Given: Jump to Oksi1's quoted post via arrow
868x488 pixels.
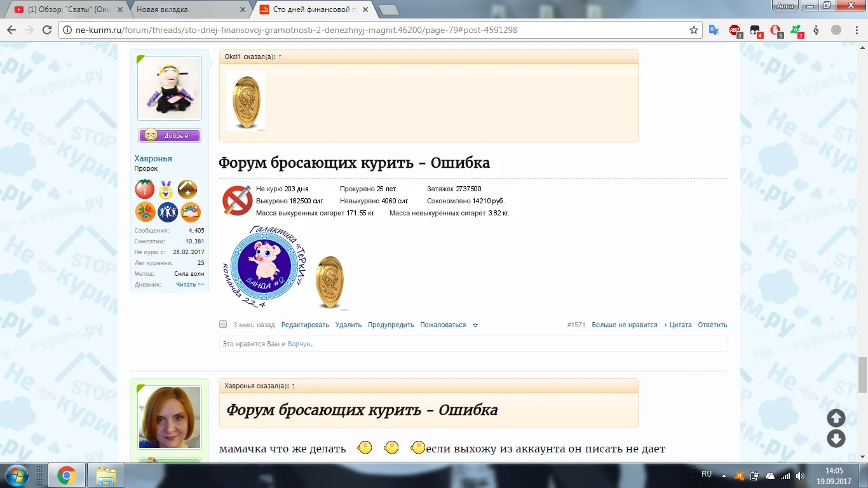Looking at the screenshot, I should coord(280,57).
